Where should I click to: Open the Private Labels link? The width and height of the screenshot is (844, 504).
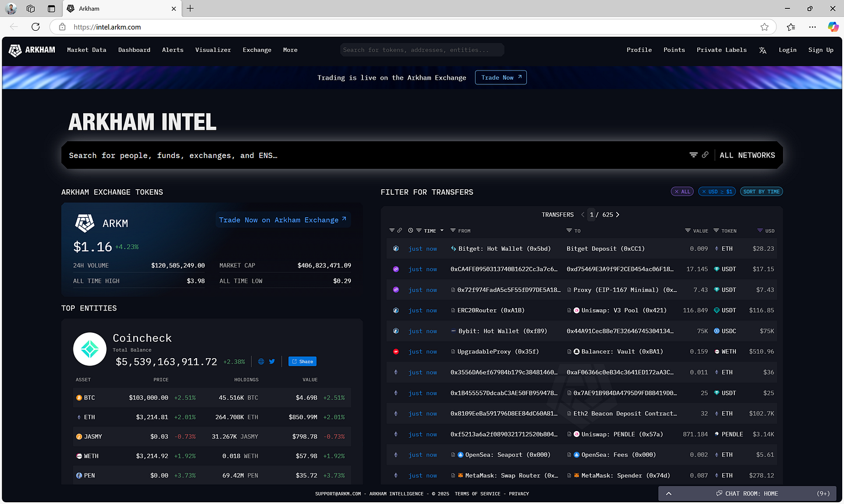click(722, 50)
